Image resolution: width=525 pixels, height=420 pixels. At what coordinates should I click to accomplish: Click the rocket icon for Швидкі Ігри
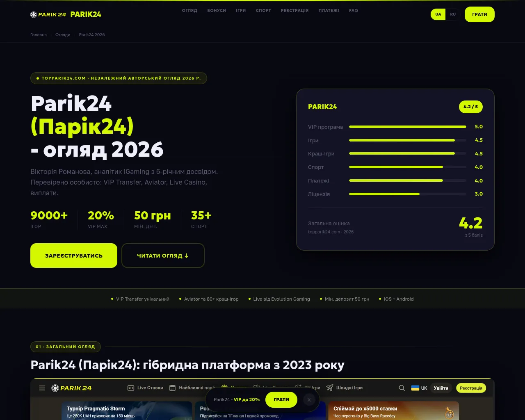coord(330,388)
